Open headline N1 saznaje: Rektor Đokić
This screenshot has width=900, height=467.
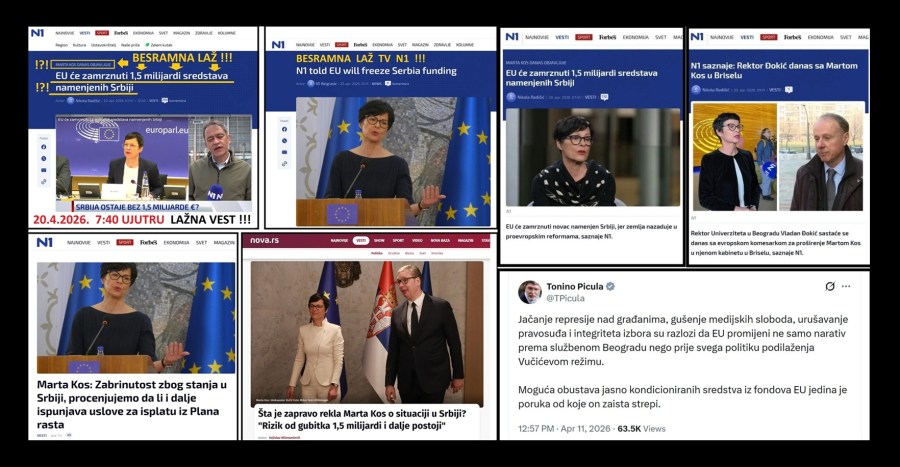click(x=774, y=71)
